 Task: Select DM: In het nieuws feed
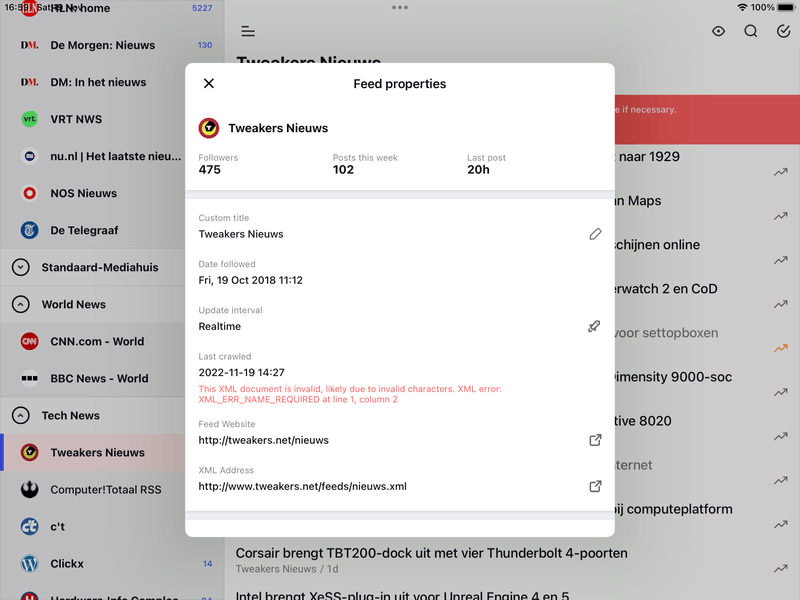[x=112, y=82]
